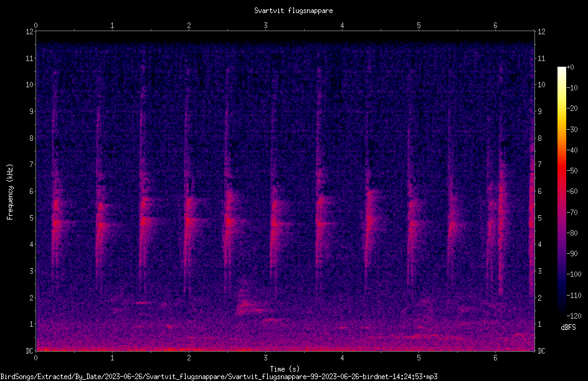
Task: Click the '-30' colorbar label
Action: pyautogui.click(x=572, y=130)
